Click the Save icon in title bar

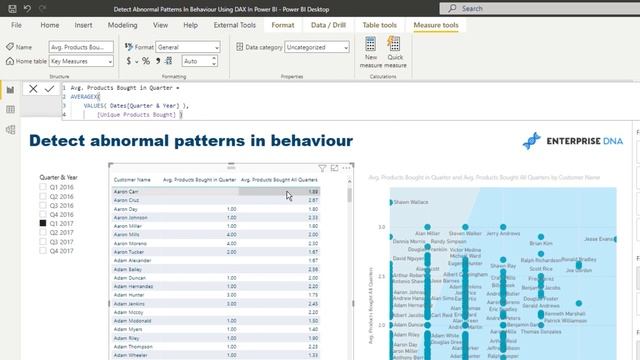coord(12,9)
